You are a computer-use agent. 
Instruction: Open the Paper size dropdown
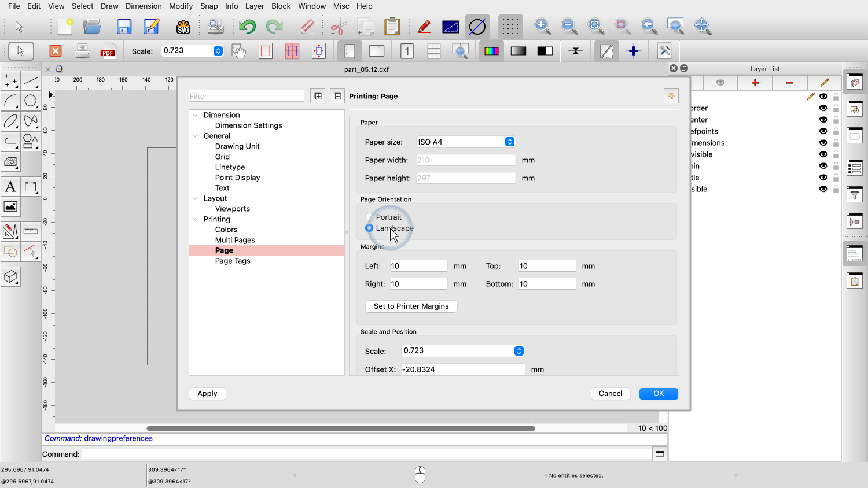[465, 142]
